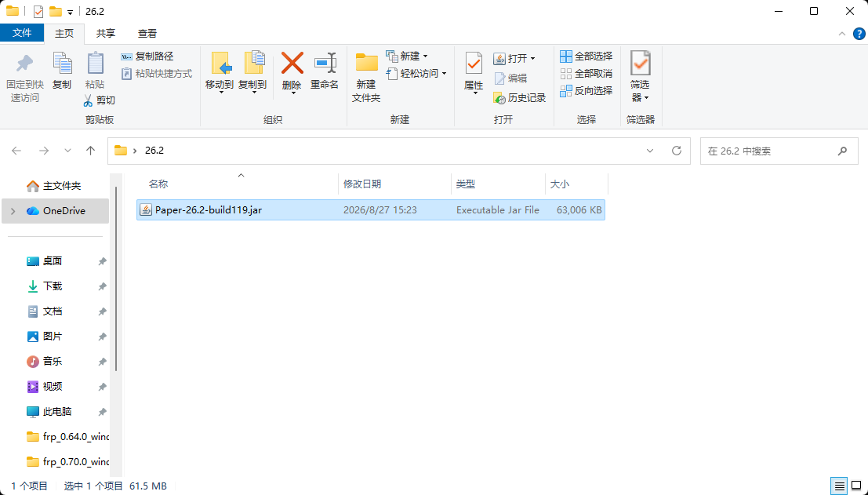
Task: Click Select None (全部取消)
Action: [587, 73]
